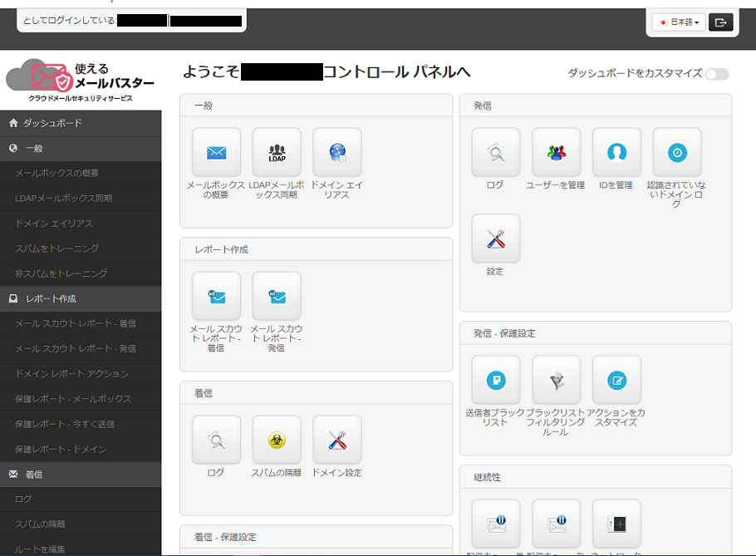Open メールボックスの概要 dashboard icon

tap(216, 152)
